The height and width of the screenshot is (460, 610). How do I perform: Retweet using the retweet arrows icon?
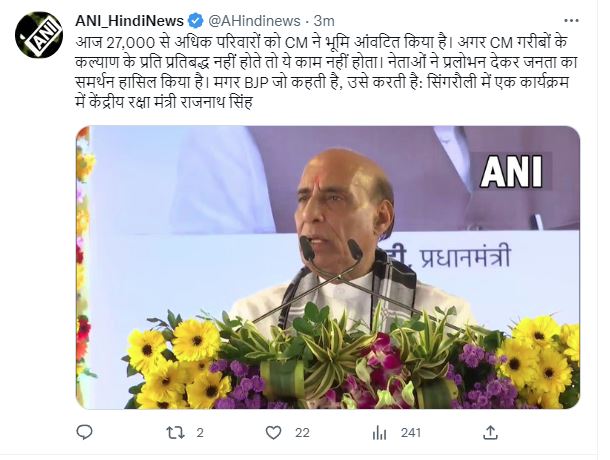pyautogui.click(x=175, y=433)
